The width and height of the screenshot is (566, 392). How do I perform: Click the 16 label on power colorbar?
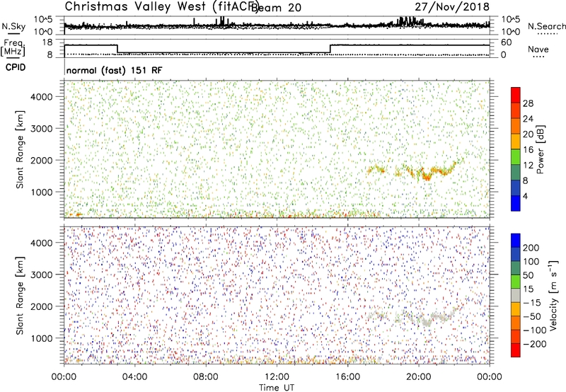(528, 150)
